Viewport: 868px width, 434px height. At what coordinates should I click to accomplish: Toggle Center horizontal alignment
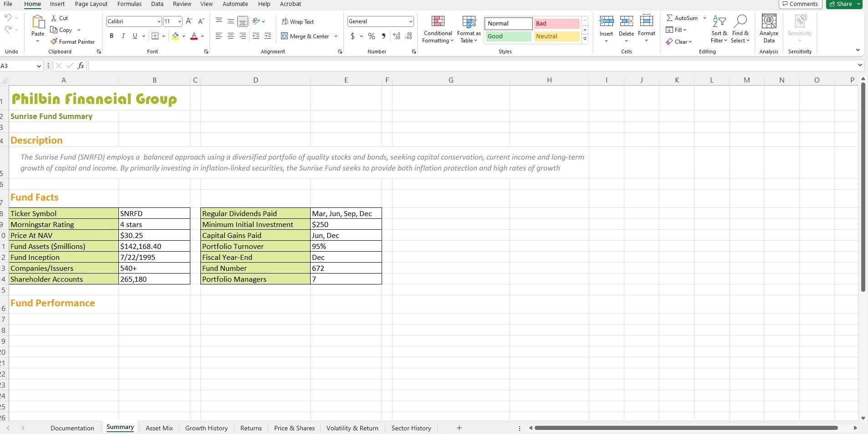pyautogui.click(x=231, y=36)
